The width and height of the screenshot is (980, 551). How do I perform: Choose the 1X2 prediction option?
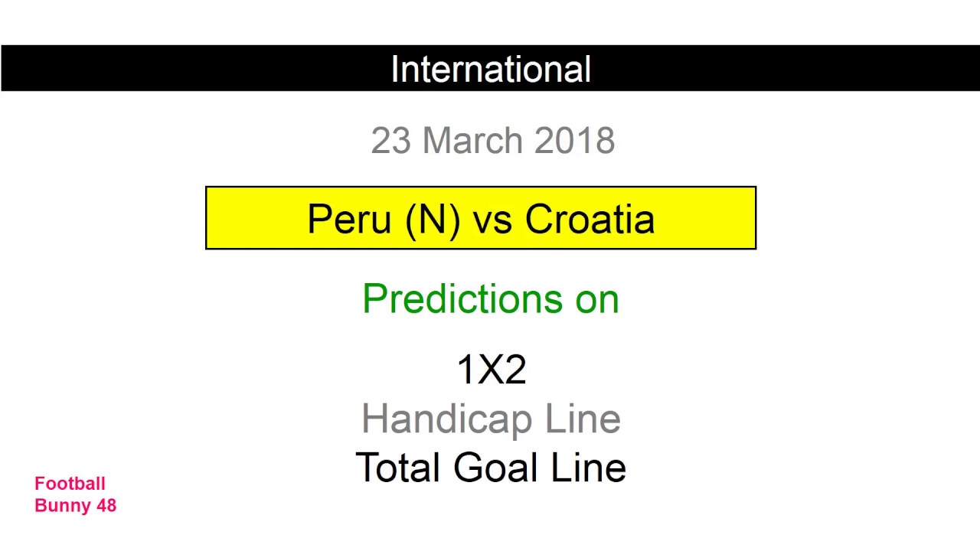pos(491,370)
